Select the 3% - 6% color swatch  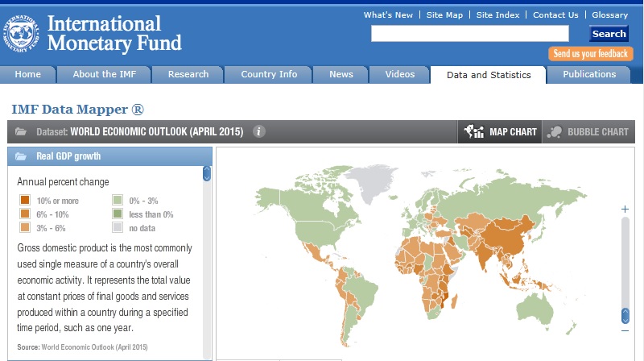coord(25,227)
